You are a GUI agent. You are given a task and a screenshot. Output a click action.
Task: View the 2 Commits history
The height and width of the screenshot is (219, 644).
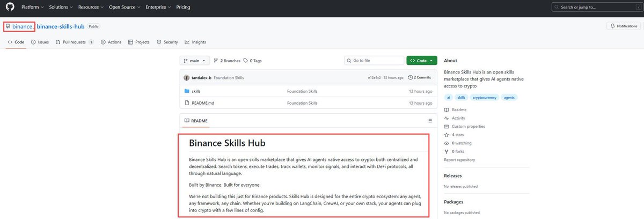pos(420,78)
